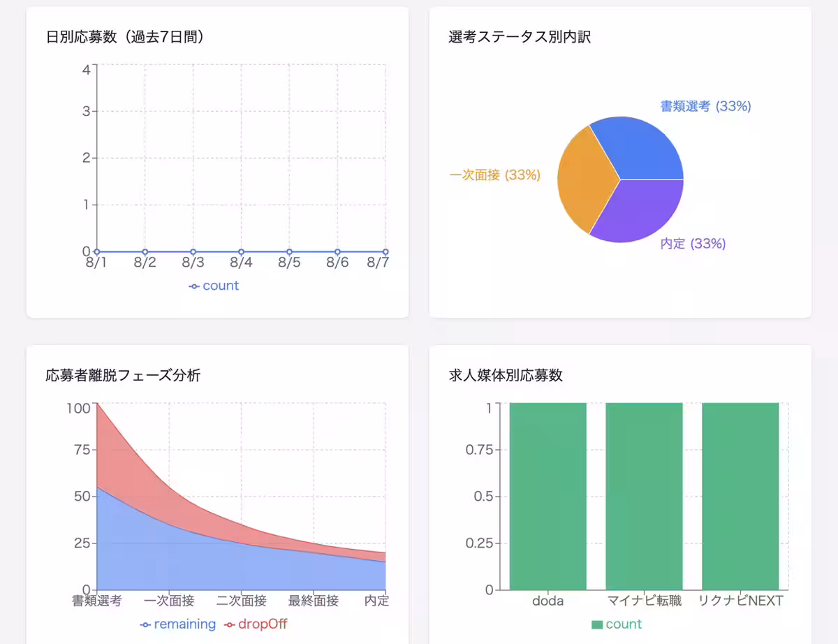
Task: Click the 内定 (33%) label next to the pie
Action: 691,244
